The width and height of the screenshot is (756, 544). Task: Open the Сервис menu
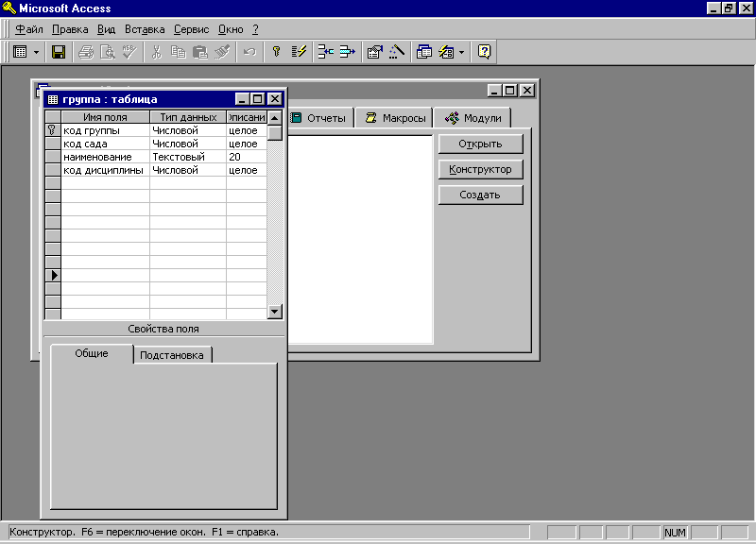pos(192,29)
